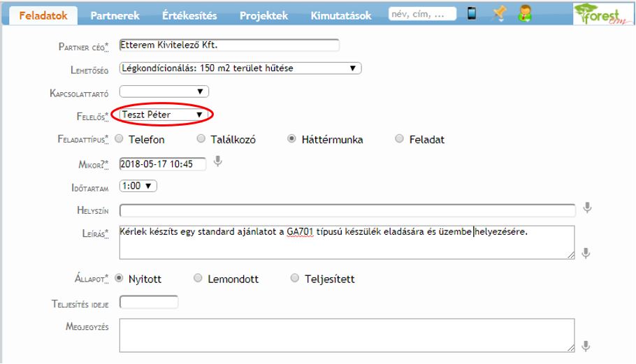This screenshot has width=636, height=364.
Task: Open the Kimutatások tab
Action: pyautogui.click(x=341, y=15)
